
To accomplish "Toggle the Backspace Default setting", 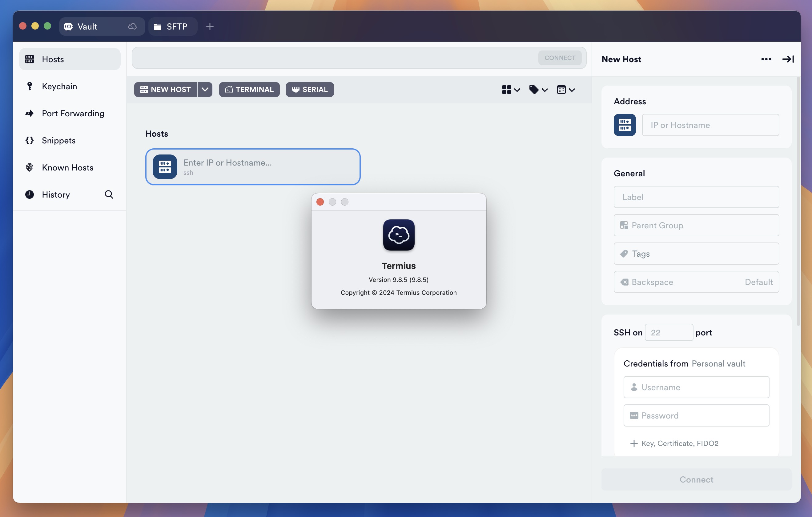I will pyautogui.click(x=696, y=282).
